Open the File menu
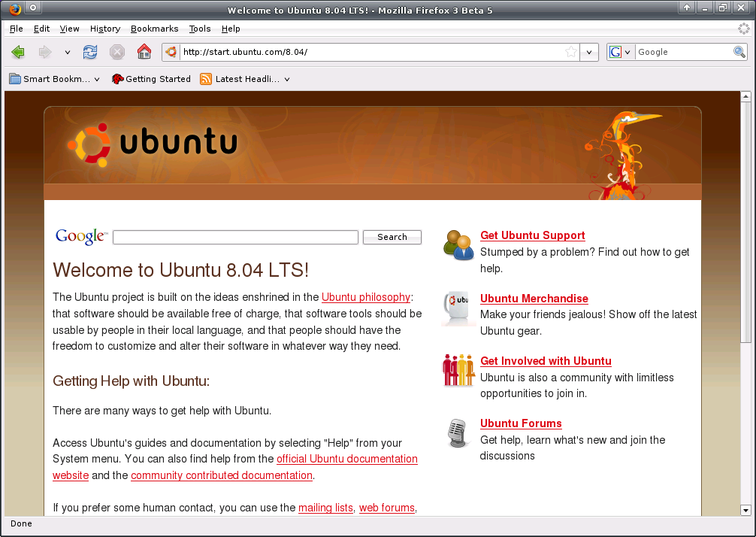Image resolution: width=756 pixels, height=537 pixels. pos(16,29)
